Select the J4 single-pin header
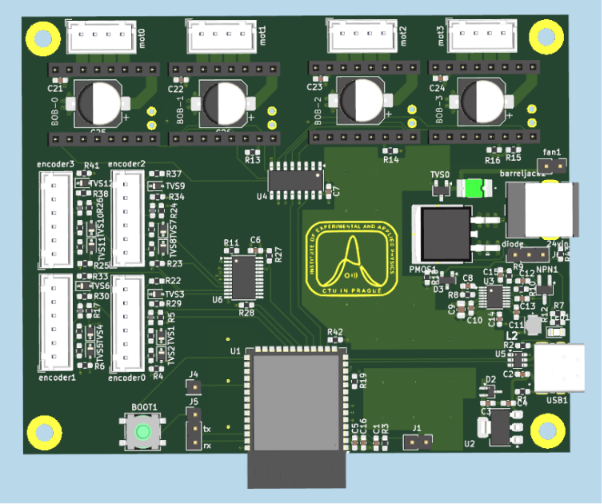This screenshot has height=504, width=602. pyautogui.click(x=194, y=387)
